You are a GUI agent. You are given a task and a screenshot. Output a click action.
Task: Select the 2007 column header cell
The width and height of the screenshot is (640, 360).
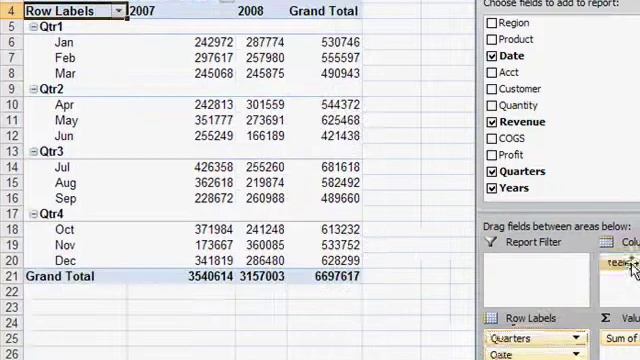pyautogui.click(x=182, y=11)
